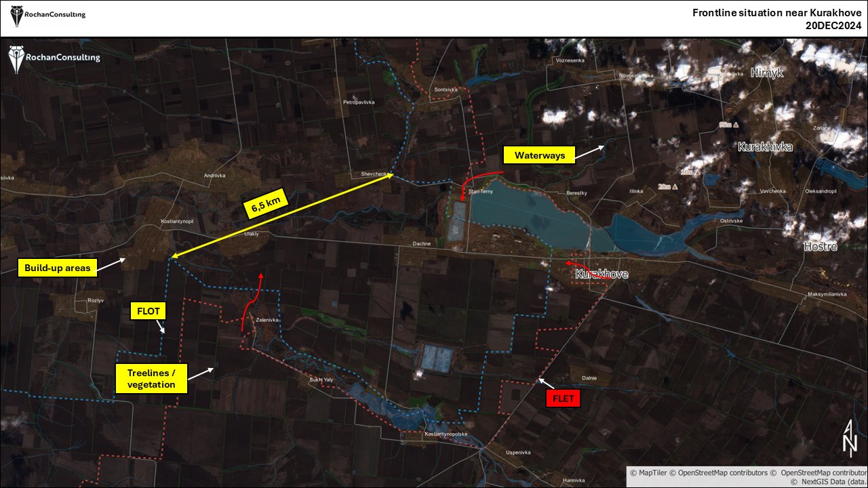Select the date text 20DEC2024

(833, 26)
